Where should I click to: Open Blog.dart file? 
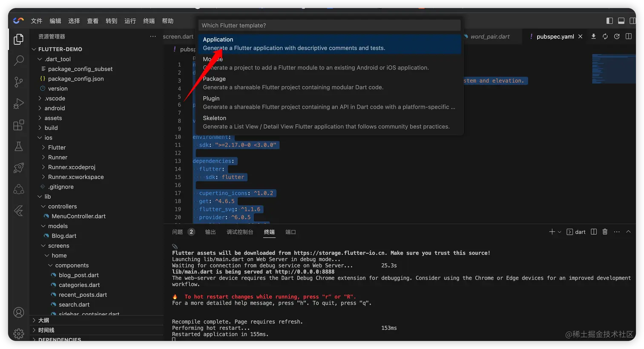pyautogui.click(x=97, y=236)
